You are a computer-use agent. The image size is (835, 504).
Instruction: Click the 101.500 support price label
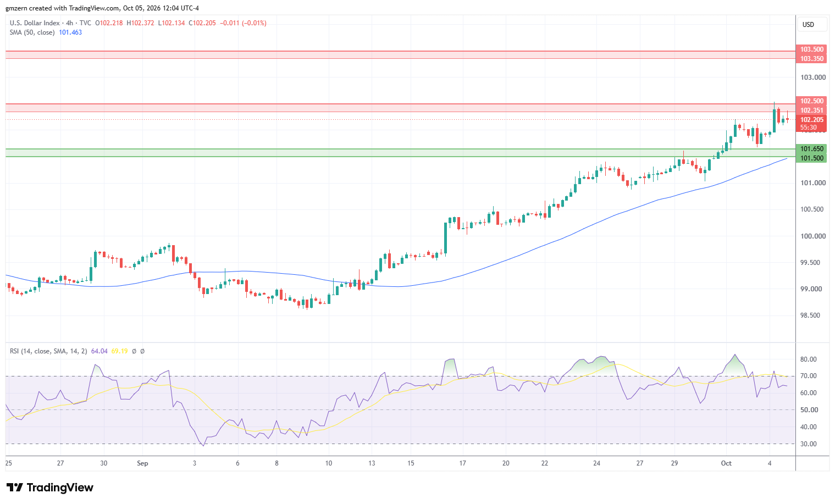(812, 158)
